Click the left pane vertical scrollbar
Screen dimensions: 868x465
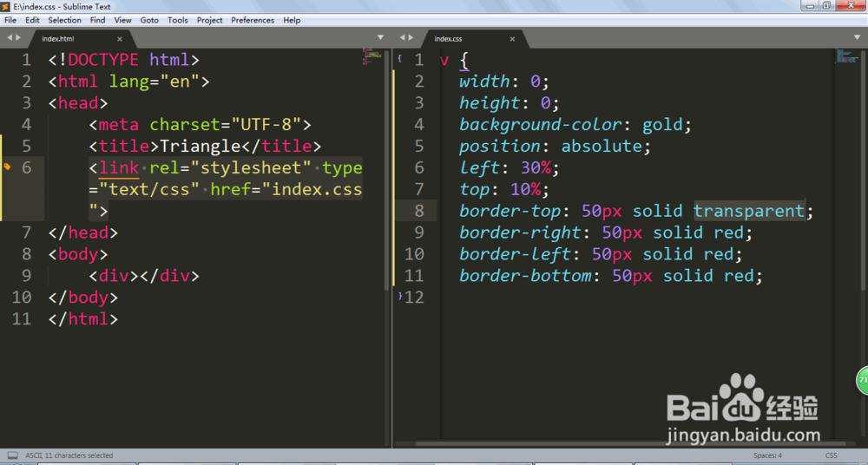(x=387, y=172)
